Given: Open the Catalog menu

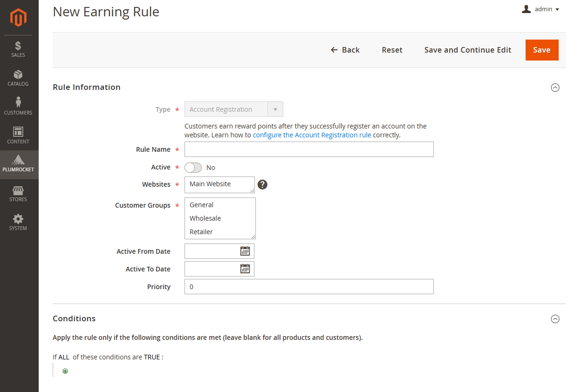Looking at the screenshot, I should click(19, 78).
